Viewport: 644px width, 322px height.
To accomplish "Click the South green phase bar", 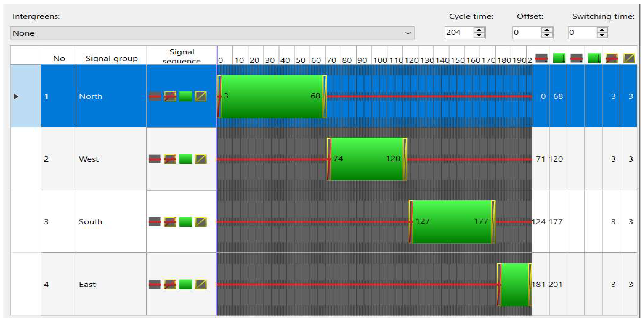I will pyautogui.click(x=452, y=222).
